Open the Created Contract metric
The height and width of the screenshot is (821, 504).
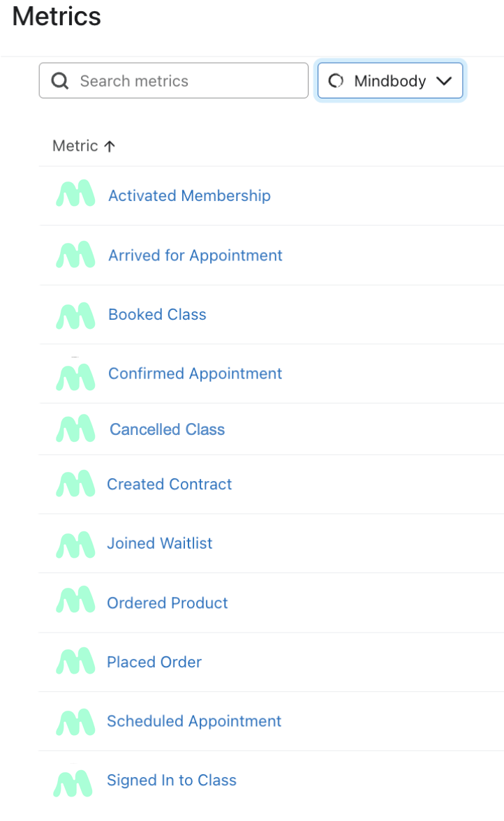[169, 485]
